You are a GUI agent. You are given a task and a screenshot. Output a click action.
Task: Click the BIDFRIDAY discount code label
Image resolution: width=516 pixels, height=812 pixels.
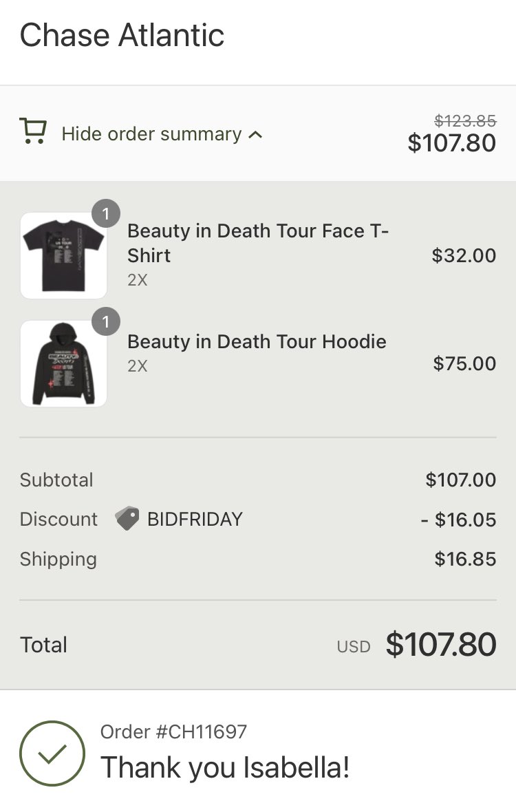(195, 519)
